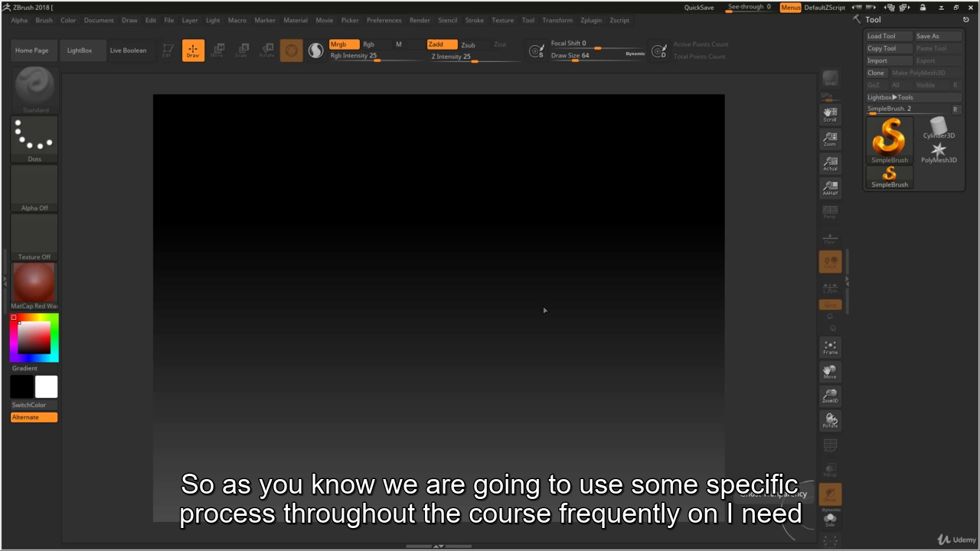Select the PolyMesh3D tool
The height and width of the screenshot is (551, 980).
point(938,152)
